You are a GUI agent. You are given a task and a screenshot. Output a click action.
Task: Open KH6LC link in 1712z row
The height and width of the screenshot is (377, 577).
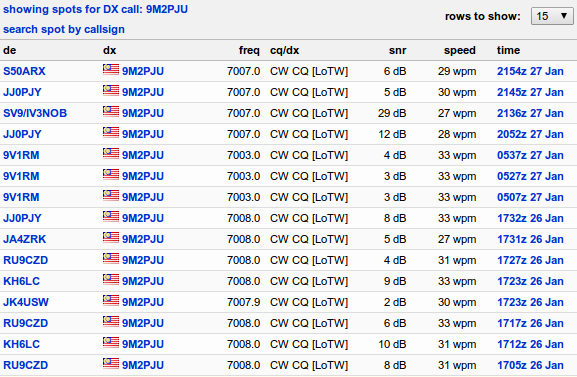[x=21, y=344]
